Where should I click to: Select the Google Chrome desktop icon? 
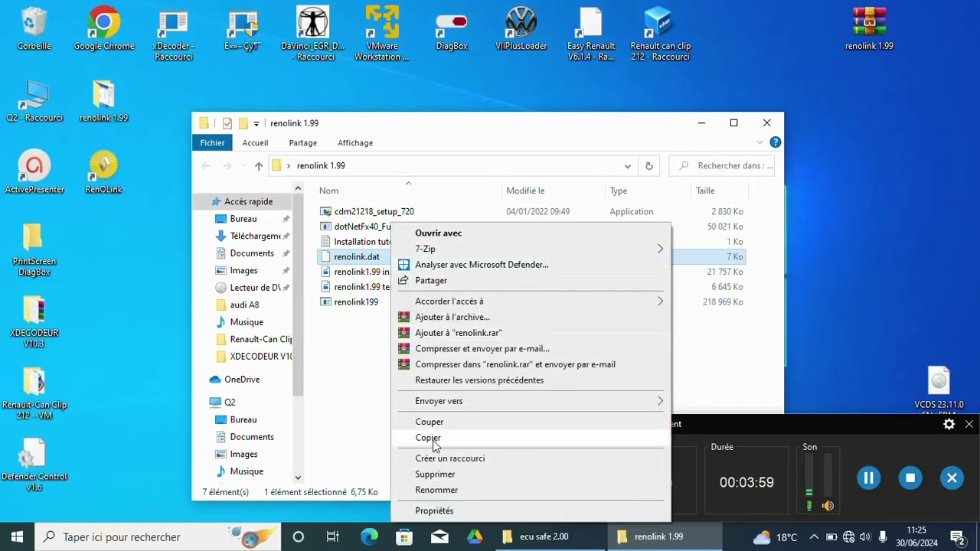(103, 29)
